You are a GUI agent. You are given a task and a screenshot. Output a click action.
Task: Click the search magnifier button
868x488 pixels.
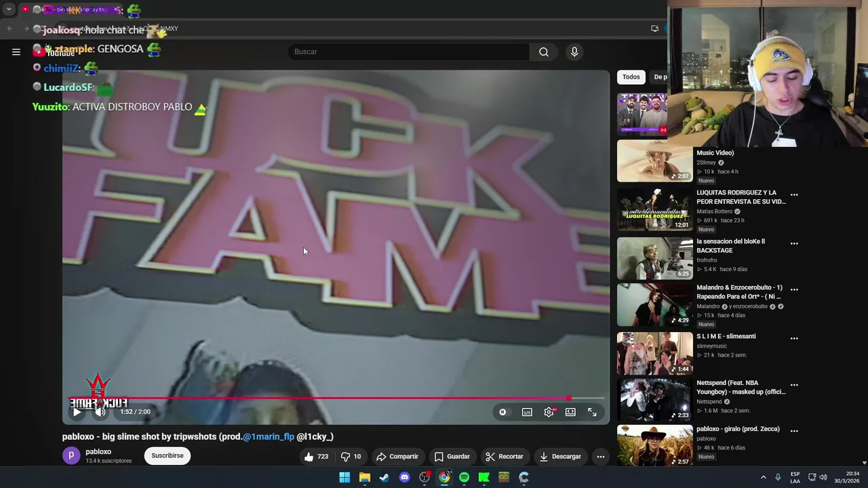544,52
